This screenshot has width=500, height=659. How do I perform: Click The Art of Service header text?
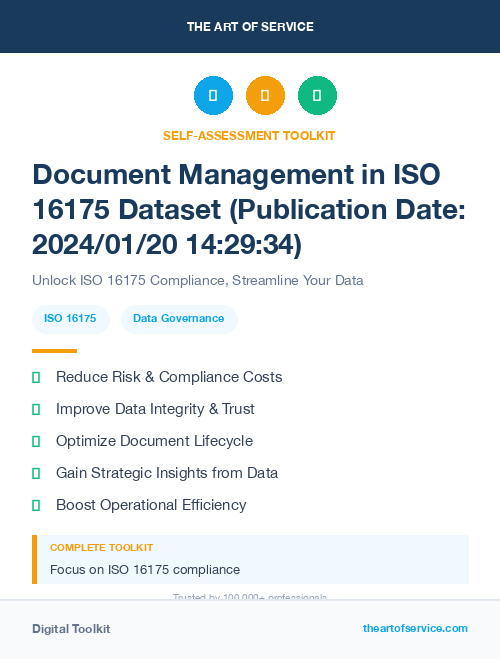[250, 27]
